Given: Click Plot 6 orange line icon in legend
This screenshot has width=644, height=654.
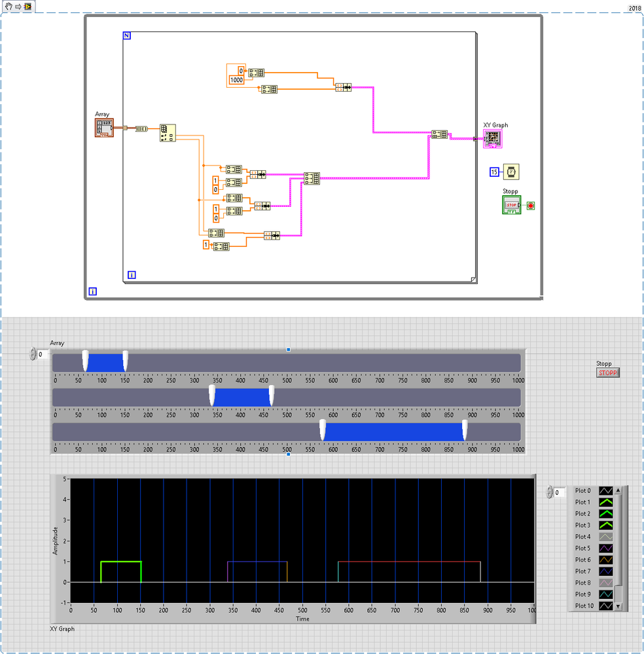Looking at the screenshot, I should coord(605,560).
